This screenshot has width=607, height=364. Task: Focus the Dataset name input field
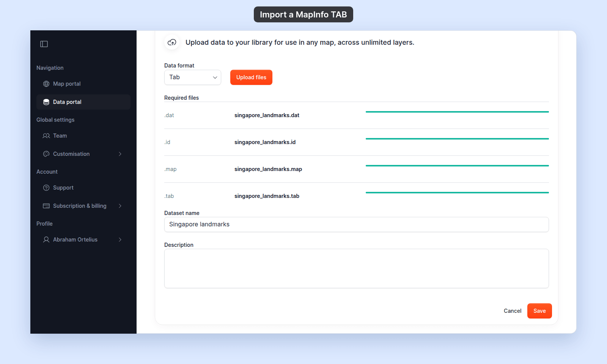pos(357,224)
